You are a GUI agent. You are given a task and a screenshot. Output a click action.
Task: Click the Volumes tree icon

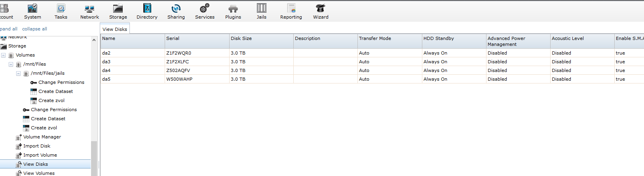[x=11, y=55]
